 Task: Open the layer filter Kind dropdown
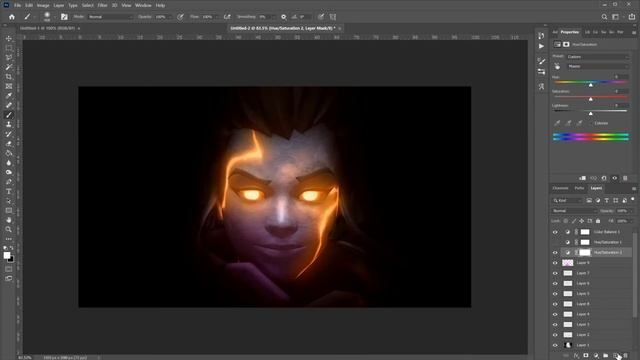click(x=567, y=200)
